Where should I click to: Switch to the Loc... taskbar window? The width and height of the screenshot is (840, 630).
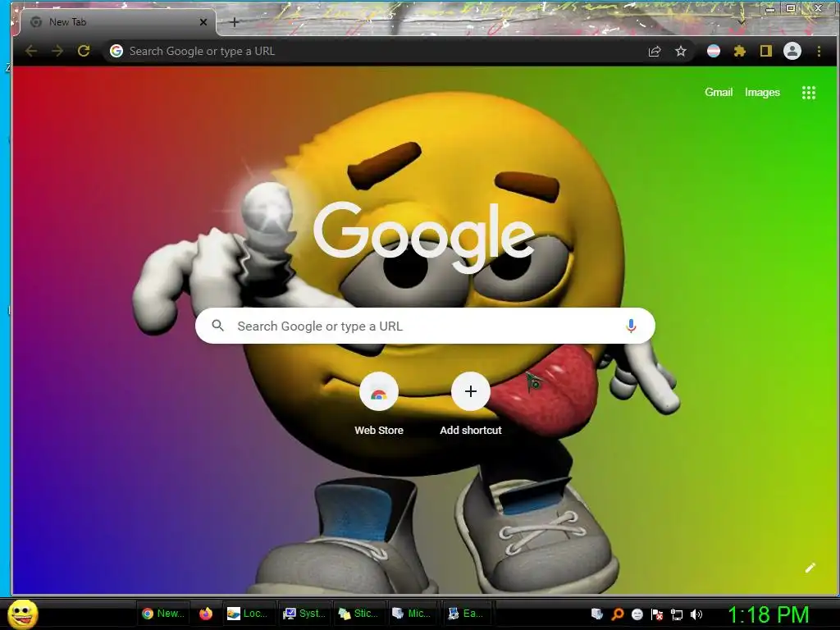point(248,614)
